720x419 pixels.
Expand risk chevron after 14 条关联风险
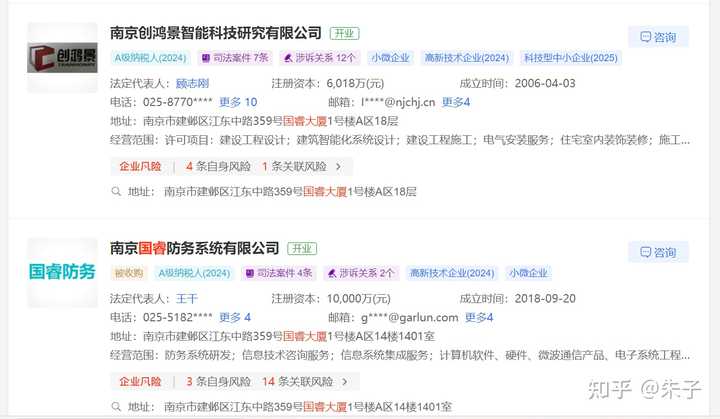click(345, 381)
